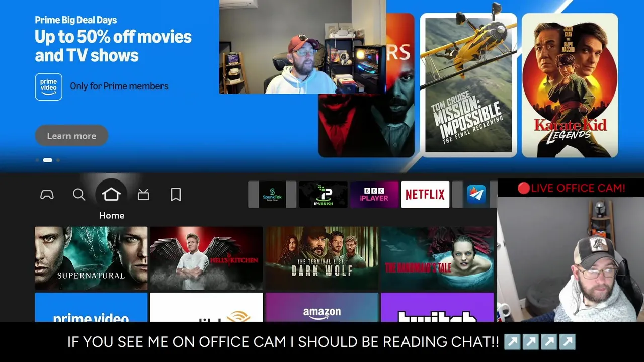Launch the BBC iPlayer app tile
This screenshot has height=362, width=644.
[374, 194]
